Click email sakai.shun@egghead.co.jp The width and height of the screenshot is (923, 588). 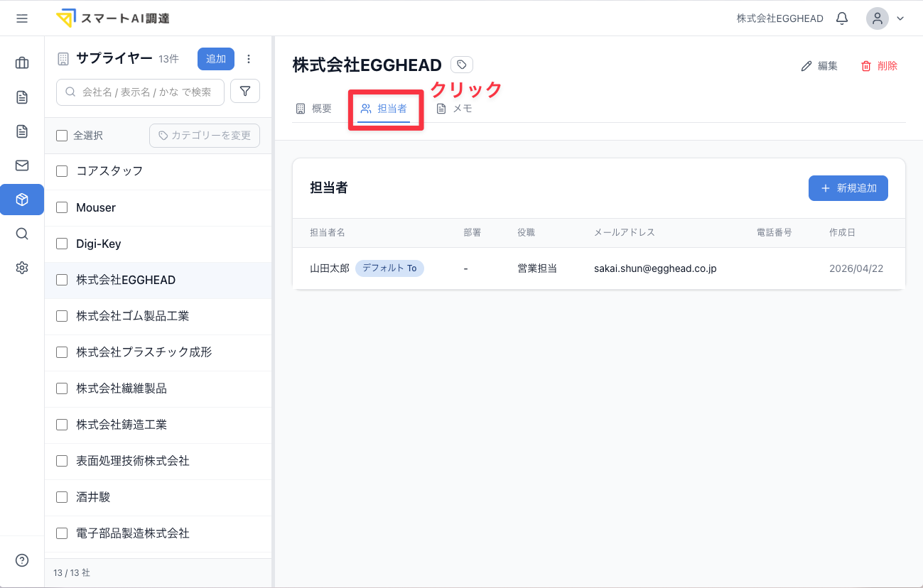pos(655,268)
